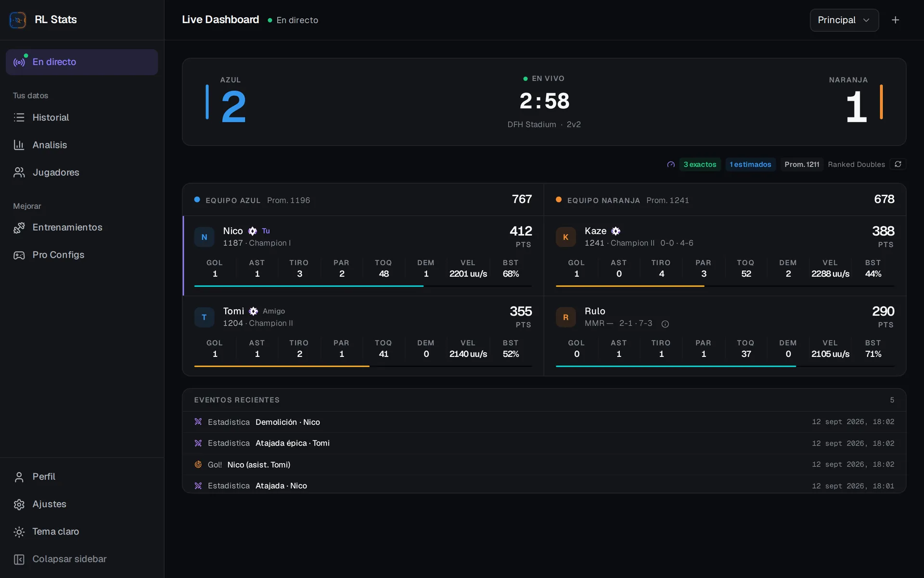Select the Demolición · Nico event row

click(544, 422)
